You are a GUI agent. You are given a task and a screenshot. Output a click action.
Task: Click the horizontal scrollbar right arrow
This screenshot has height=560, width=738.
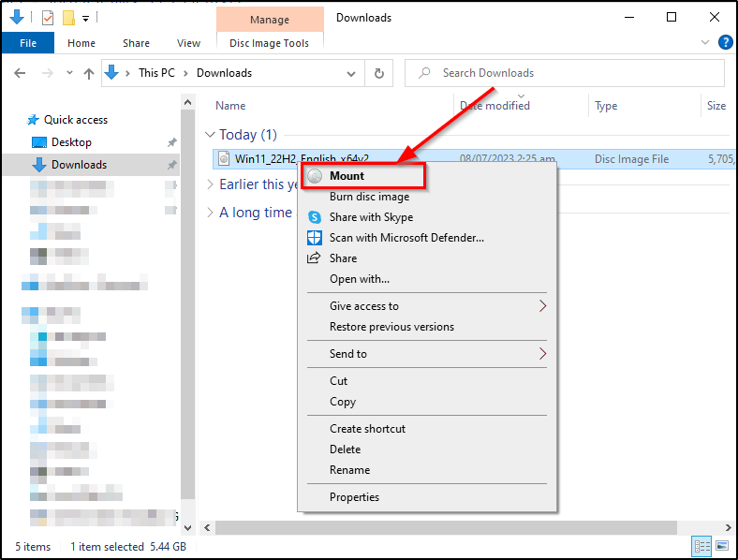(728, 528)
